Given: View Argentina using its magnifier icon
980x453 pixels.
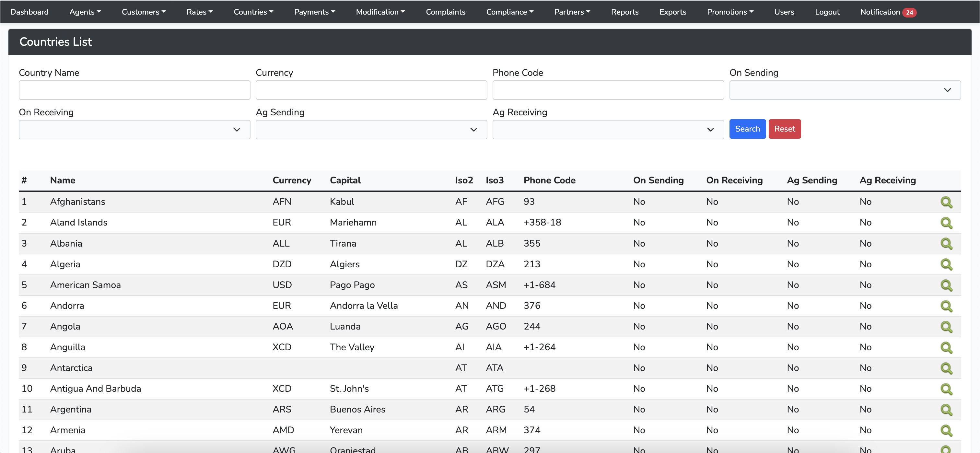Looking at the screenshot, I should (946, 410).
